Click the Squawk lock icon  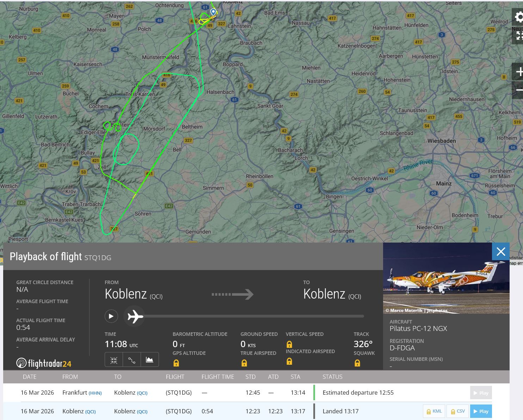point(357,363)
